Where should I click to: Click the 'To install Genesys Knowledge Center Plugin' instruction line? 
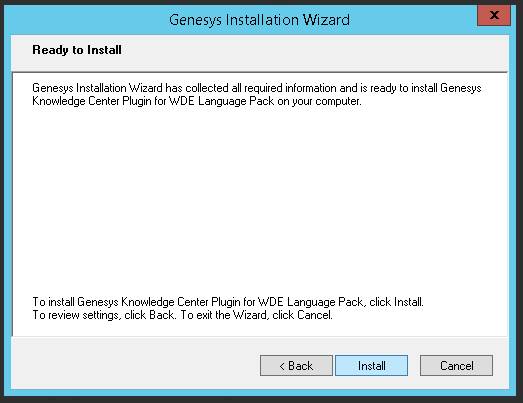228,302
